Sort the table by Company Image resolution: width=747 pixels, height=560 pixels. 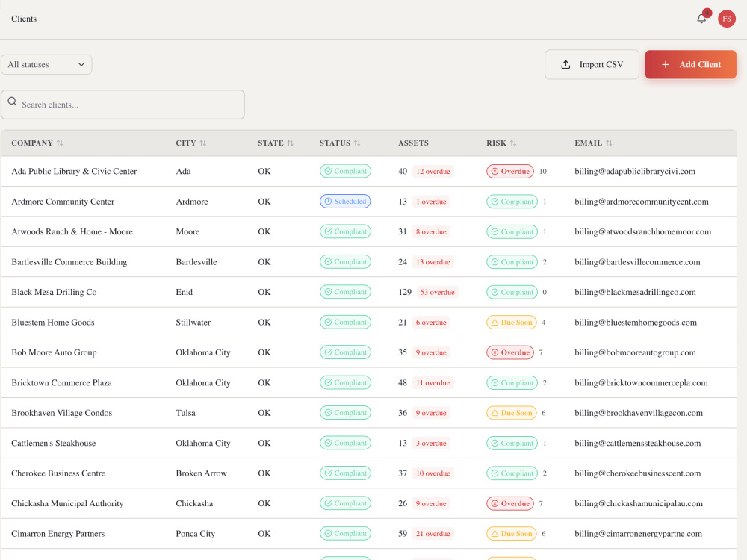(x=37, y=143)
